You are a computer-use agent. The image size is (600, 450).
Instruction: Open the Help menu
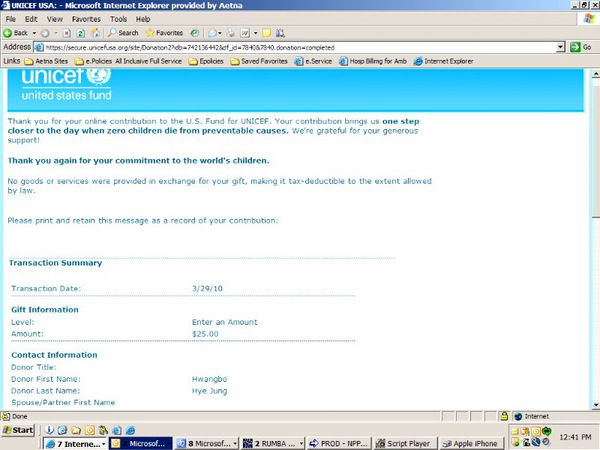tap(143, 19)
